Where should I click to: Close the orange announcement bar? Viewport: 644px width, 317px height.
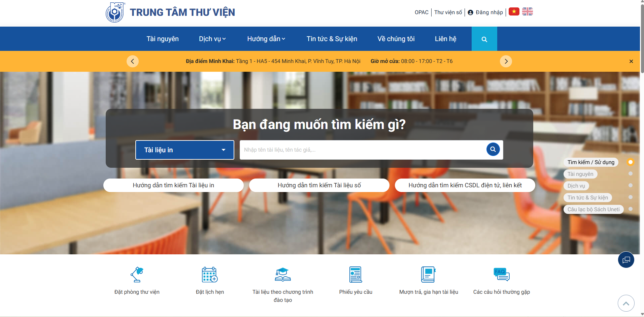pos(631,61)
